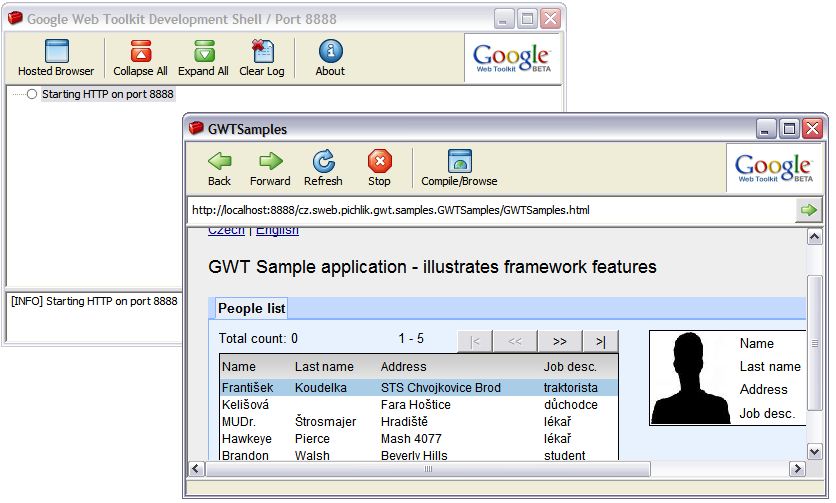Go to previous page with << button
Screen dimensions: 836x503
pos(515,341)
